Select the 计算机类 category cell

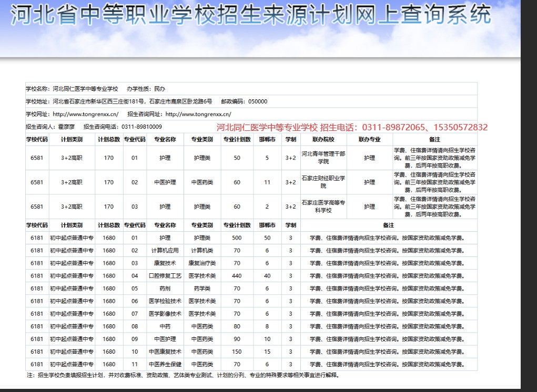[202, 251]
